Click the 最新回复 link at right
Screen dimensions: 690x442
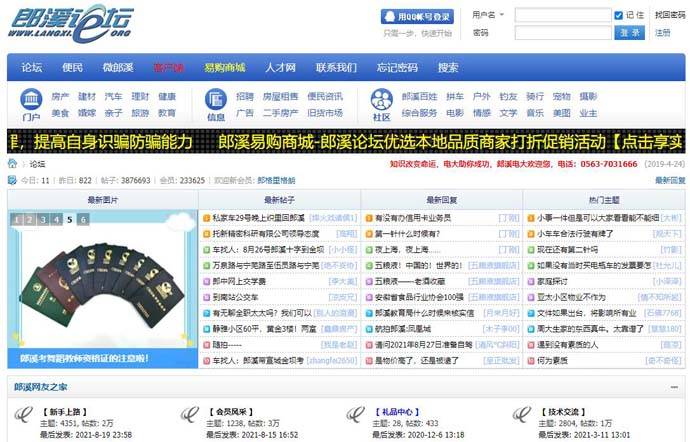pos(670,180)
